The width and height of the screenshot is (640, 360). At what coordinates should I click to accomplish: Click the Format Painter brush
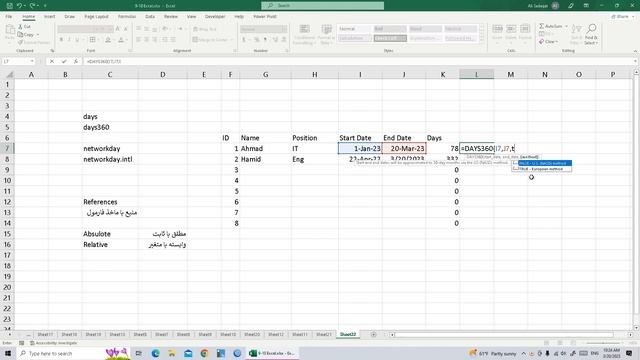pyautogui.click(x=34, y=42)
